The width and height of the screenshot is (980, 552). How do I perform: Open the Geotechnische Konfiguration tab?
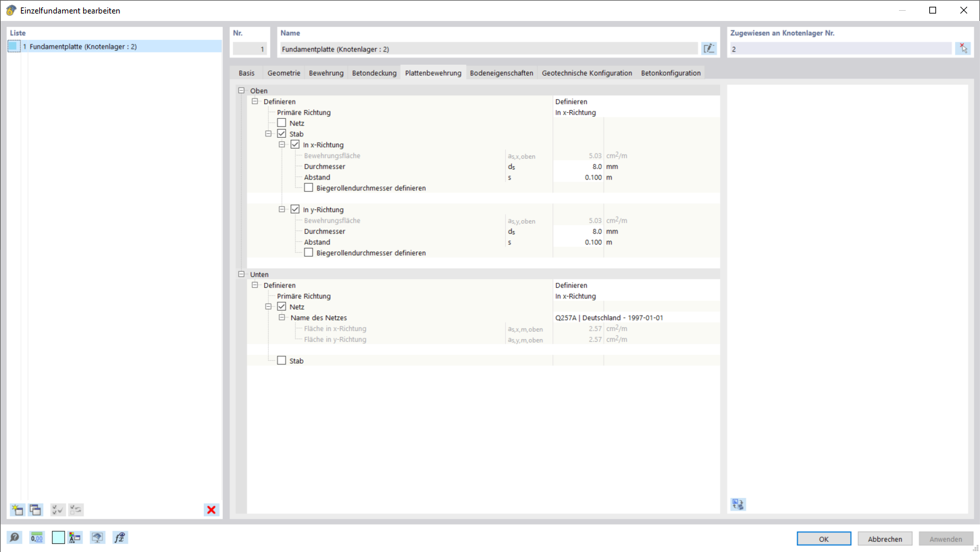tap(587, 73)
